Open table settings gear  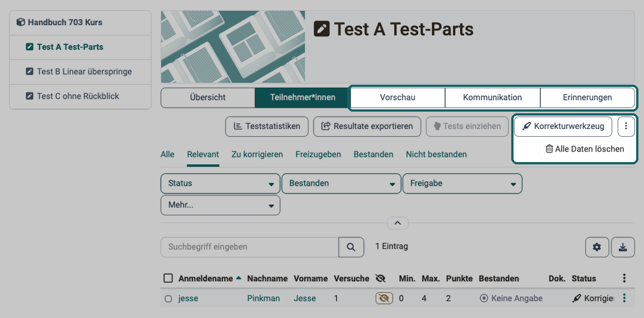tap(597, 247)
